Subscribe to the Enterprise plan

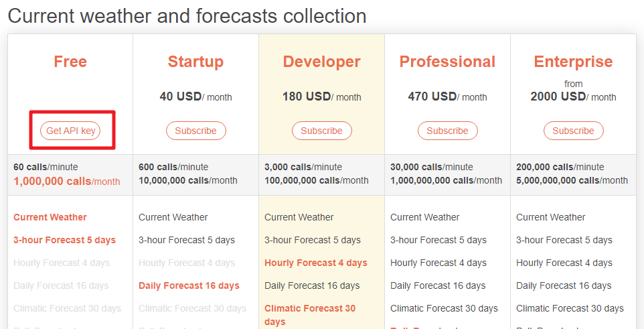[573, 131]
